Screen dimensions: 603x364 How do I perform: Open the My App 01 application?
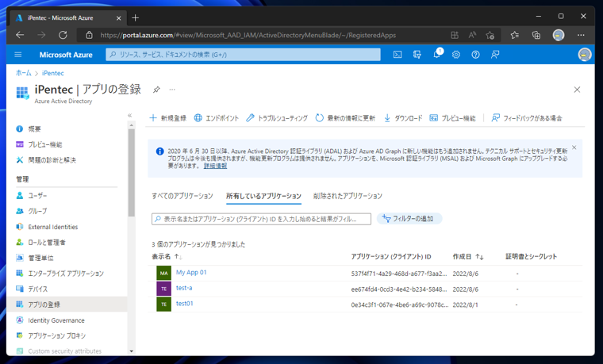click(191, 273)
